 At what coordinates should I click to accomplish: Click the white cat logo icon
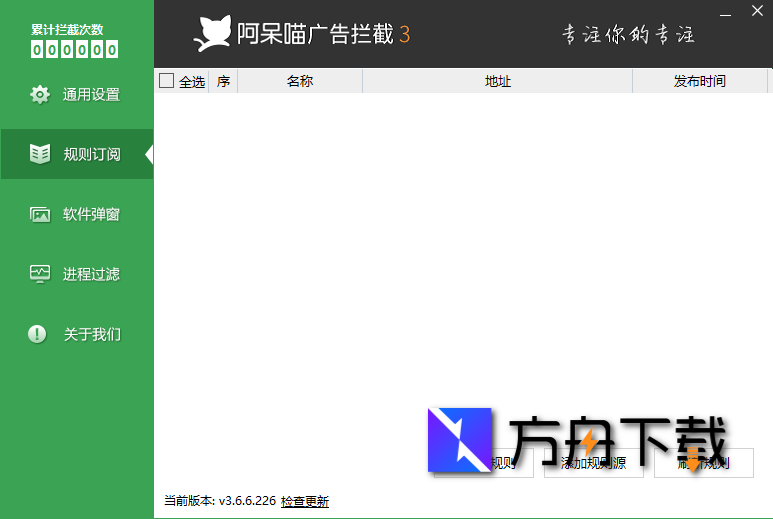212,34
